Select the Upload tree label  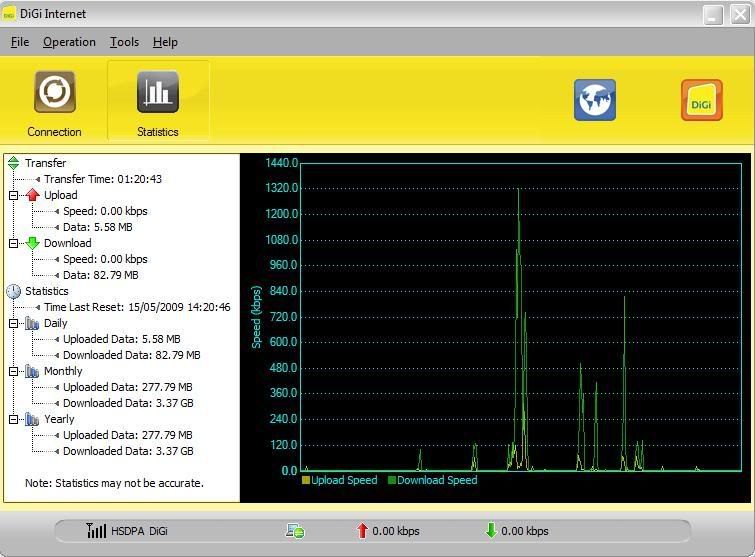[61, 195]
